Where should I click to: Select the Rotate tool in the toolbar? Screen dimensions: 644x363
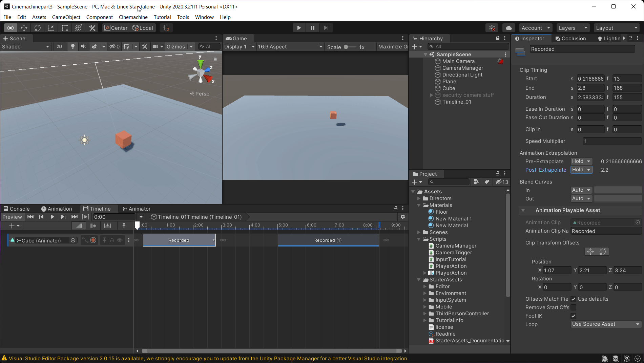coord(38,28)
